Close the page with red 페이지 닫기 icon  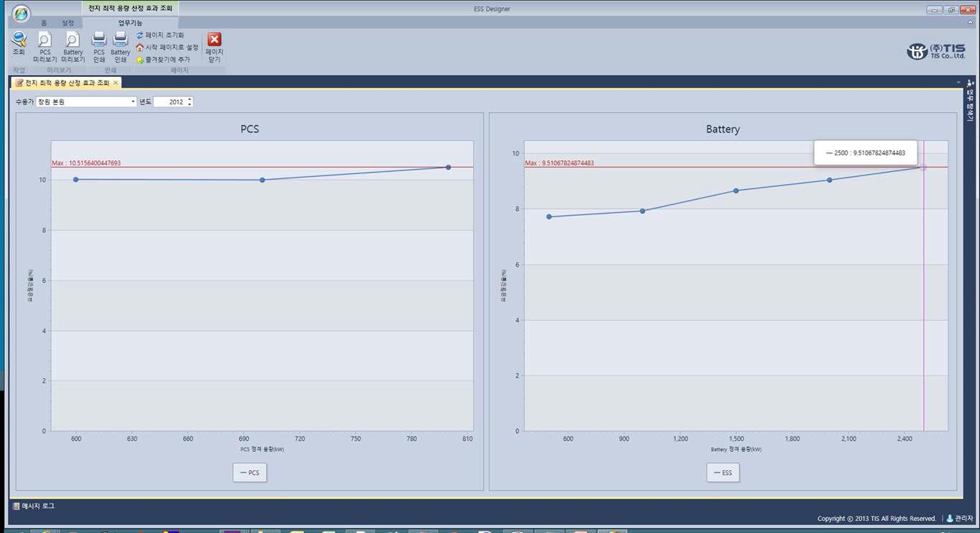[x=214, y=47]
